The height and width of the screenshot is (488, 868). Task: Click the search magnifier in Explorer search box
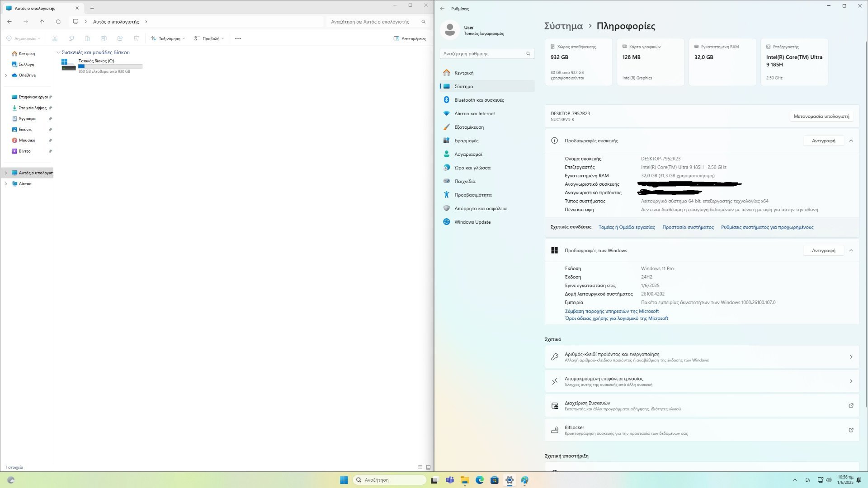424,22
